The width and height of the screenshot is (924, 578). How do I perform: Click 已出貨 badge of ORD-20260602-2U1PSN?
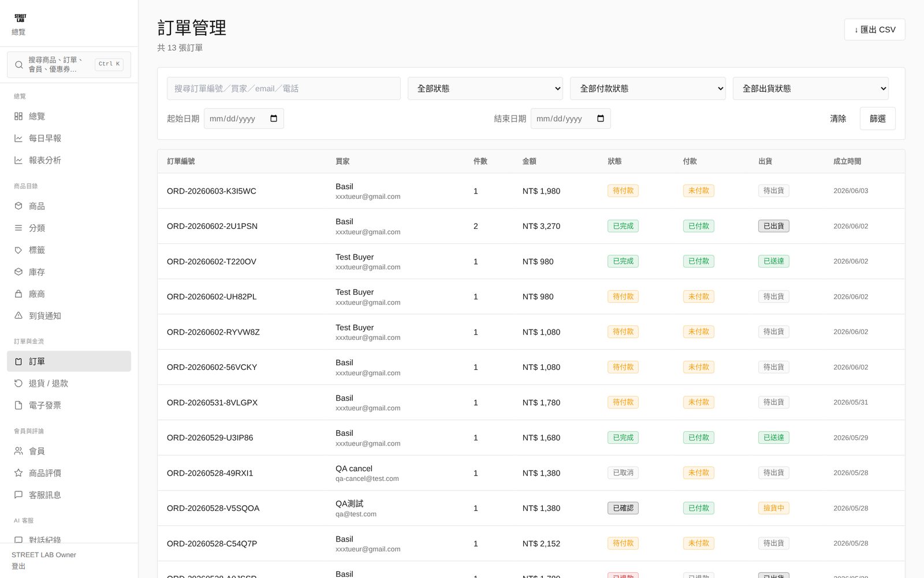coord(773,226)
